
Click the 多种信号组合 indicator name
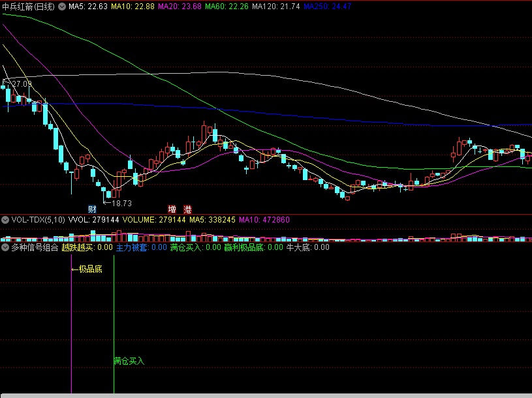coord(35,247)
